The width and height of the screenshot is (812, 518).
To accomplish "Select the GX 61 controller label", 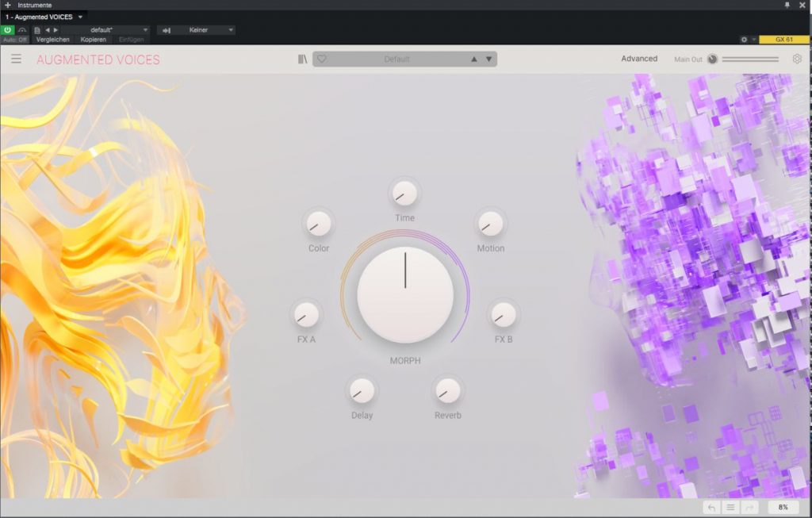I will (783, 40).
